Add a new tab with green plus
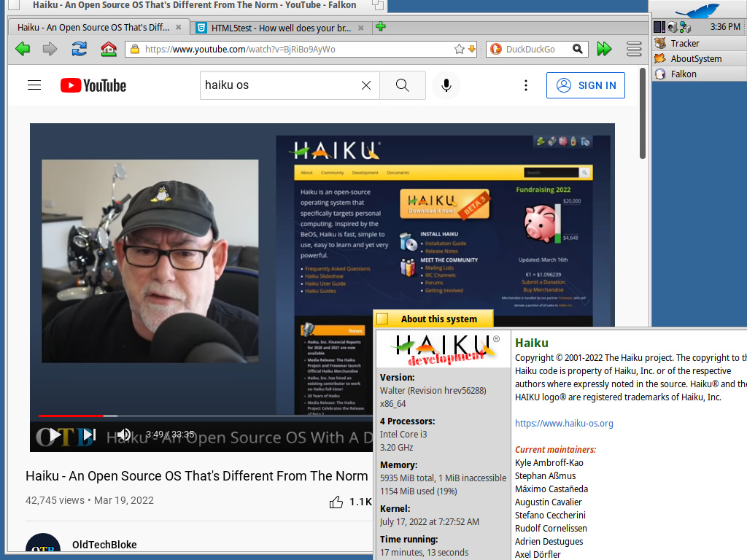The image size is (747, 560). coord(380,27)
